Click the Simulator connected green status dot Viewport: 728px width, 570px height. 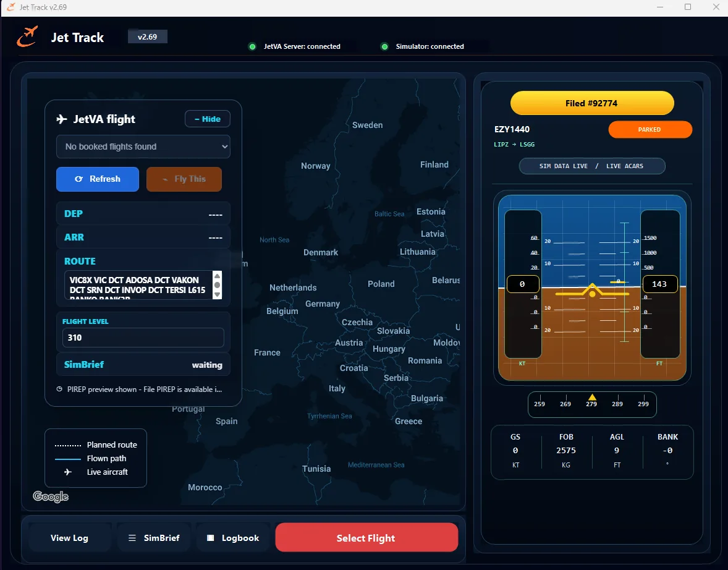(384, 46)
